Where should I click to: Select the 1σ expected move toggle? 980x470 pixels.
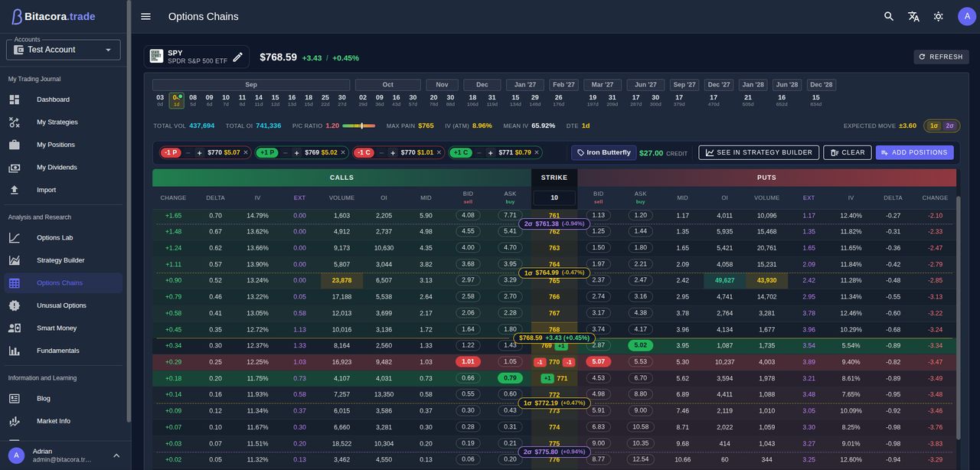click(934, 126)
